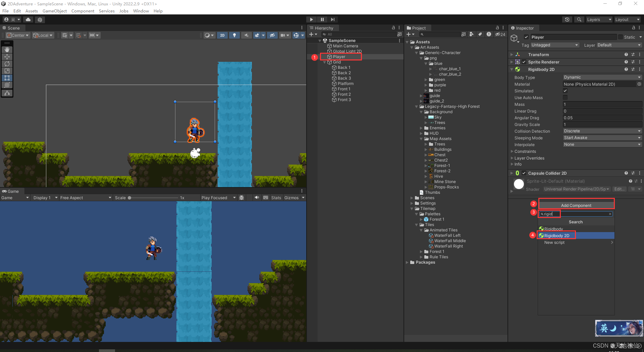
Task: Select the Transform tool in Scene tools
Action: coord(7,85)
